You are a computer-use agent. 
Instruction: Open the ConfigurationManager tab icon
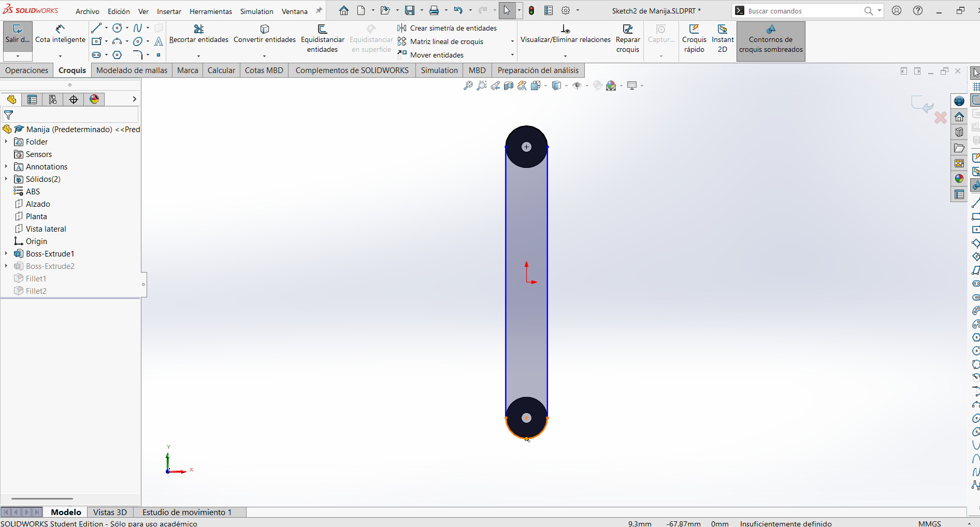[x=53, y=99]
